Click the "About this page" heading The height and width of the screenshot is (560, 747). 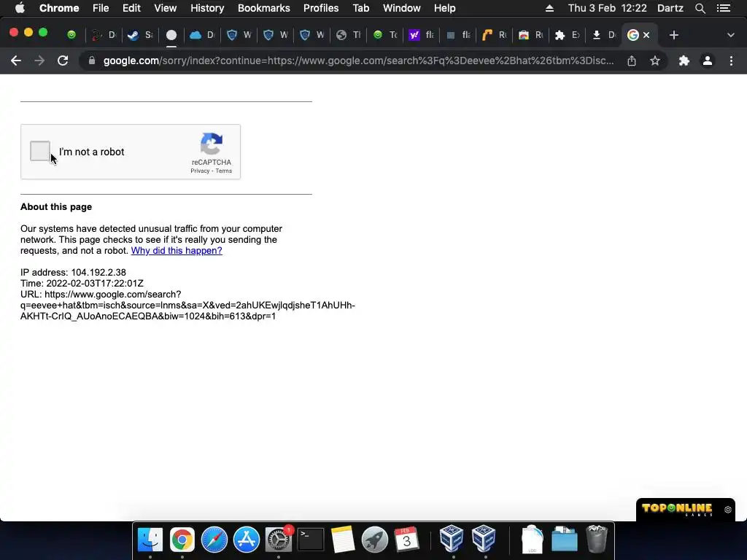[x=56, y=206]
